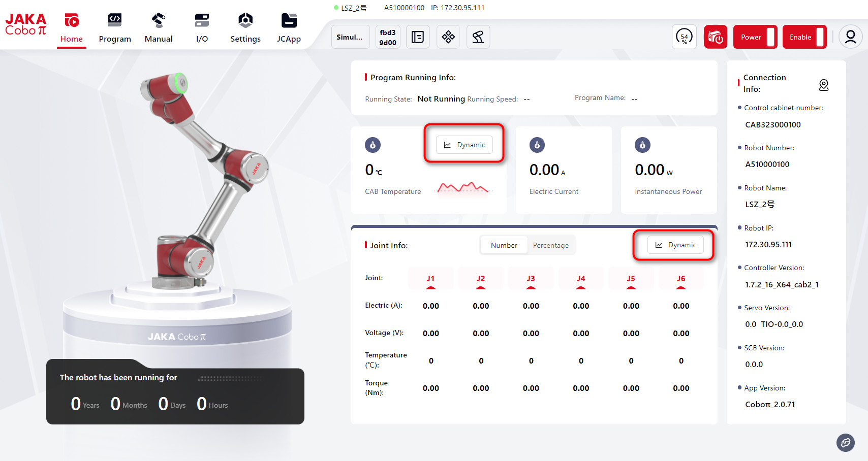Open the Simul... mode selector
The width and height of the screenshot is (868, 461).
350,37
